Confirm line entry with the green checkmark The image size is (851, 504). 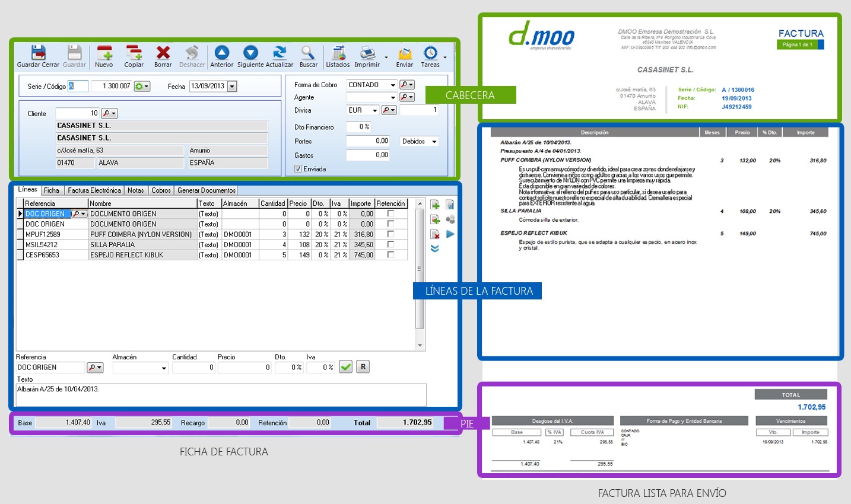346,366
